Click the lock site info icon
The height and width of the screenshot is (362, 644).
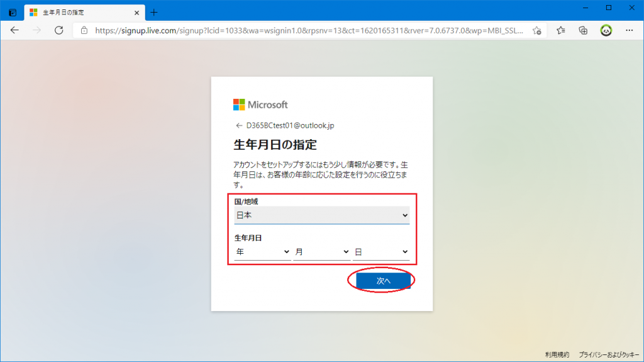(84, 30)
